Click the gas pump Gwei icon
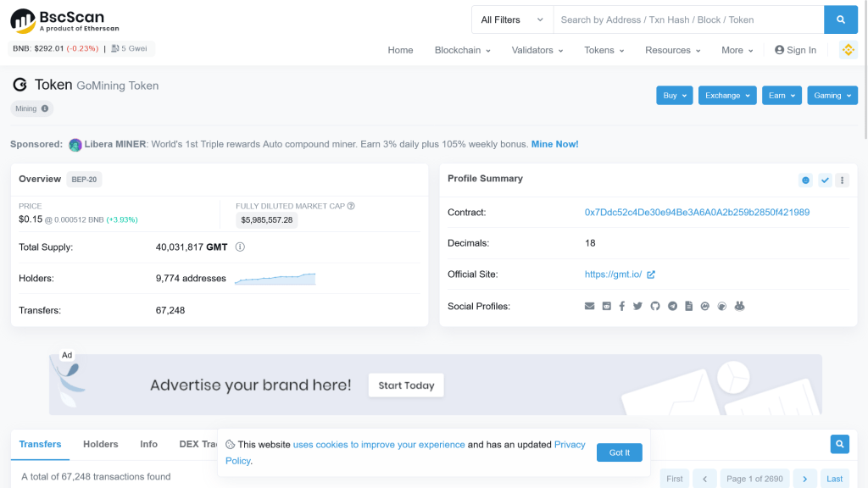The image size is (868, 488). [115, 48]
